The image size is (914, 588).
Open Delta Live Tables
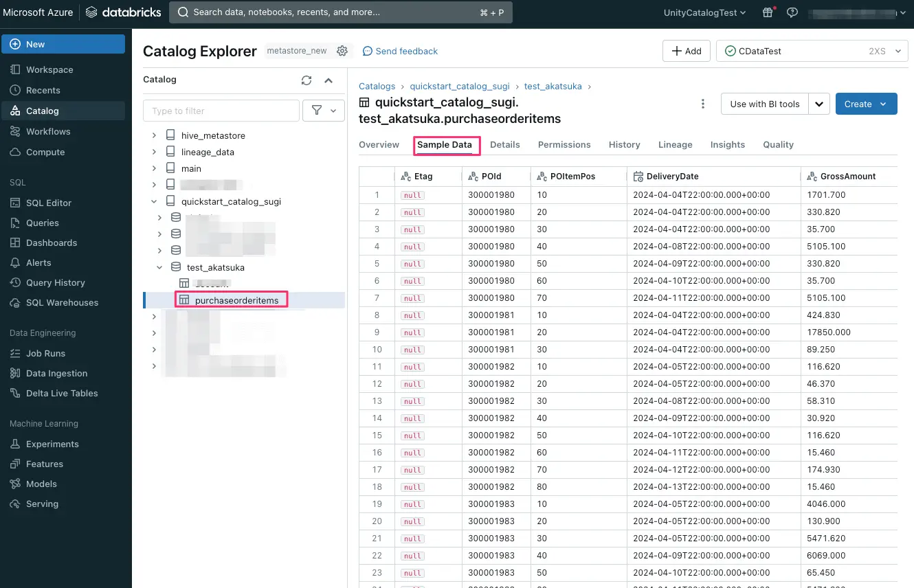tap(63, 393)
